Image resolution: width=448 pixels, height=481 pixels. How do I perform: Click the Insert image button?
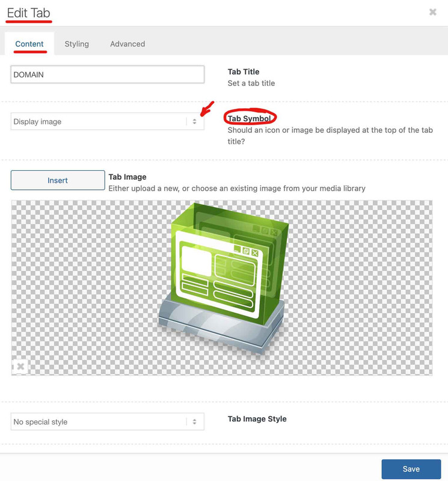coord(58,180)
